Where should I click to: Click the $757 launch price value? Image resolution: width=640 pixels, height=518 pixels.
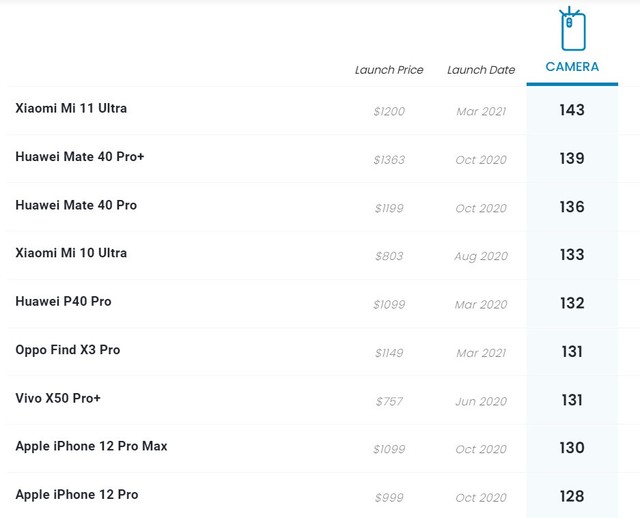pyautogui.click(x=389, y=401)
